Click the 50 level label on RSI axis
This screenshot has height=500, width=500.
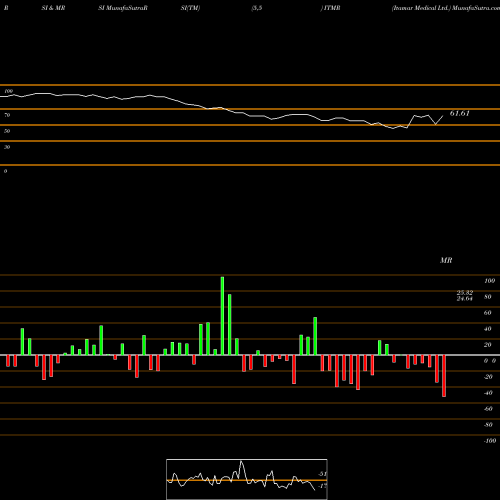coord(7,131)
